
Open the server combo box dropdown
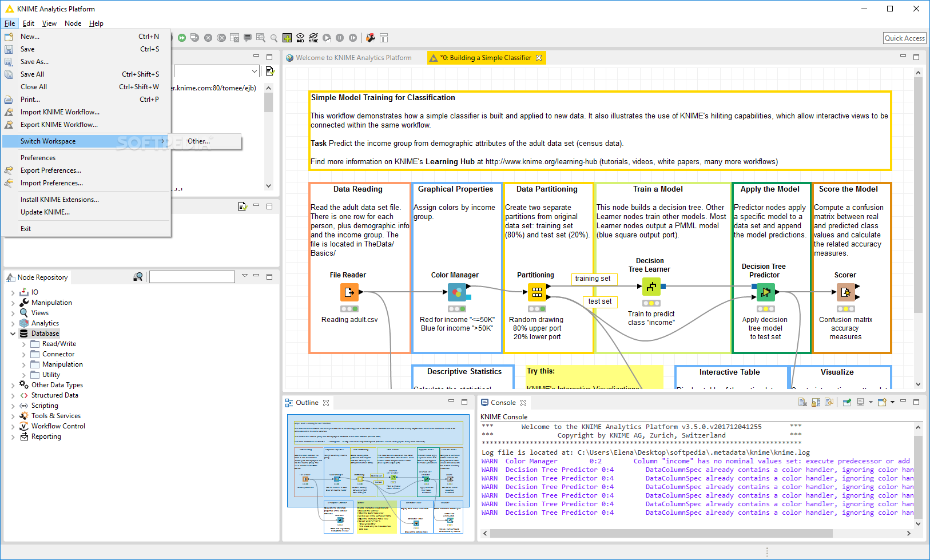pos(255,71)
